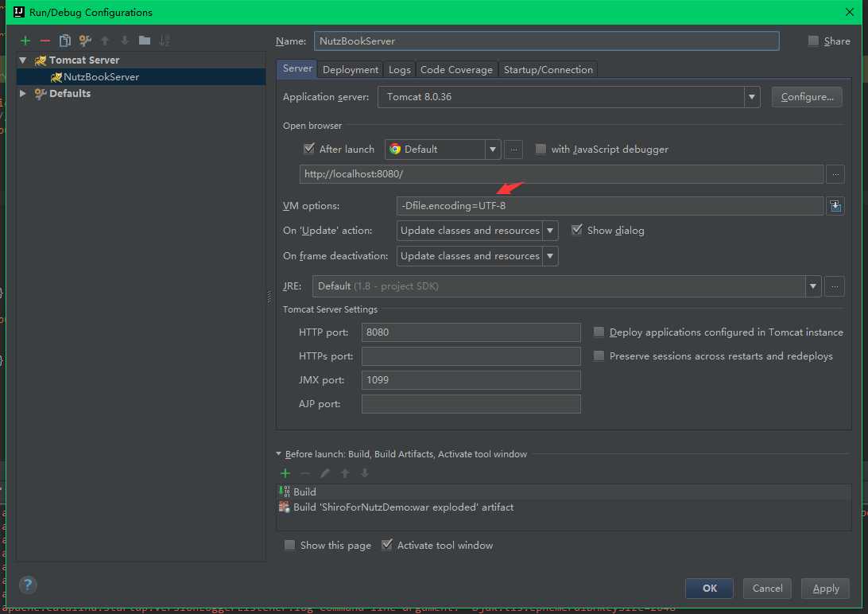Select Build task in before-launch list
The width and height of the screenshot is (868, 614).
pos(563,492)
